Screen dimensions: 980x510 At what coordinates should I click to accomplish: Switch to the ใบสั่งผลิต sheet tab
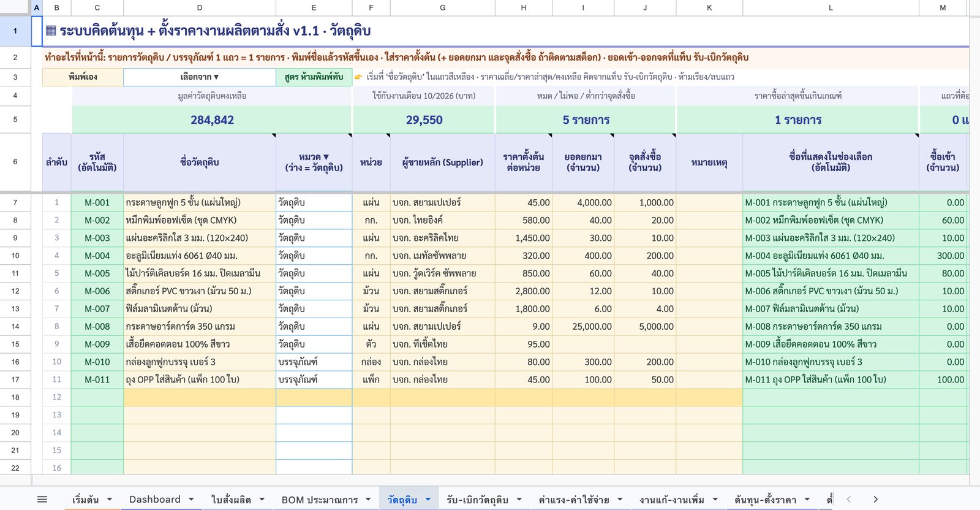[231, 500]
